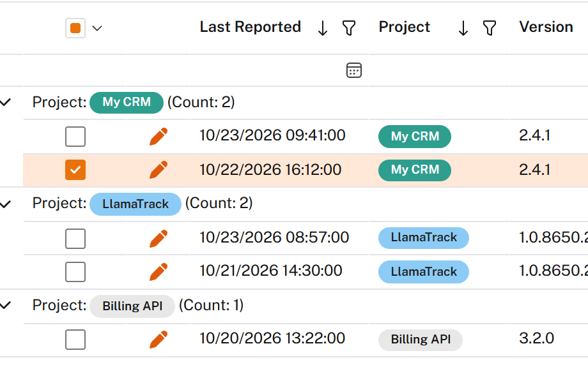
Task: Select date 10/23/2026 09:41:00 cell
Action: (272, 135)
